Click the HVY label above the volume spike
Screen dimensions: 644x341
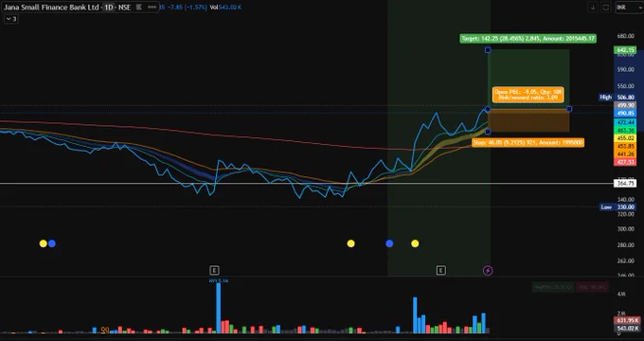coord(219,280)
